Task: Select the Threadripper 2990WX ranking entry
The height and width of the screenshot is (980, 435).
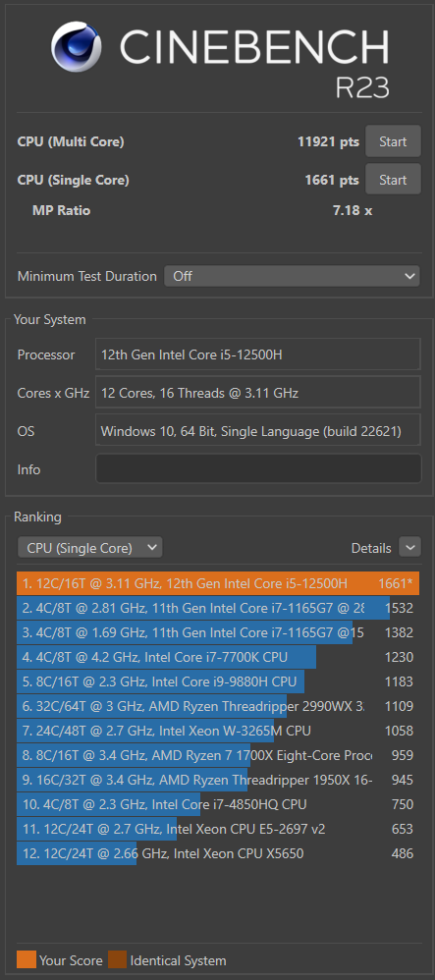Action: 218,706
